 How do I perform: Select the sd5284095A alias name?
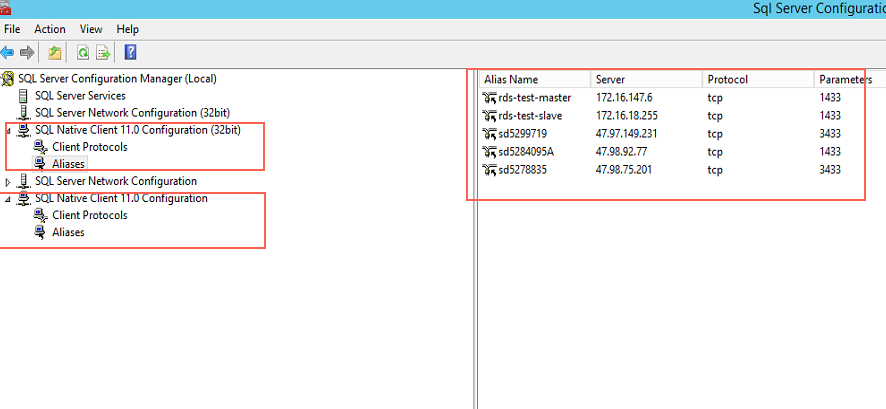coord(526,152)
